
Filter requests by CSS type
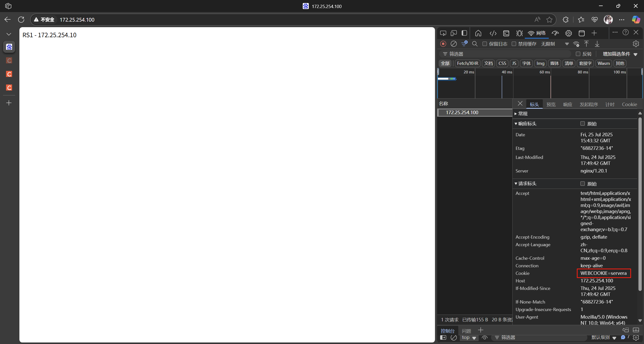pyautogui.click(x=502, y=63)
